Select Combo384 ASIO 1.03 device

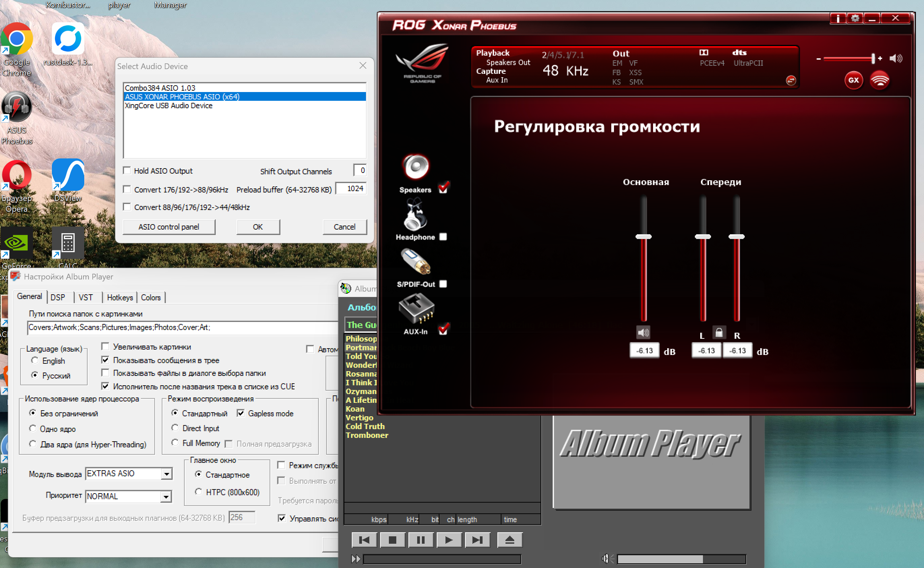(244, 88)
